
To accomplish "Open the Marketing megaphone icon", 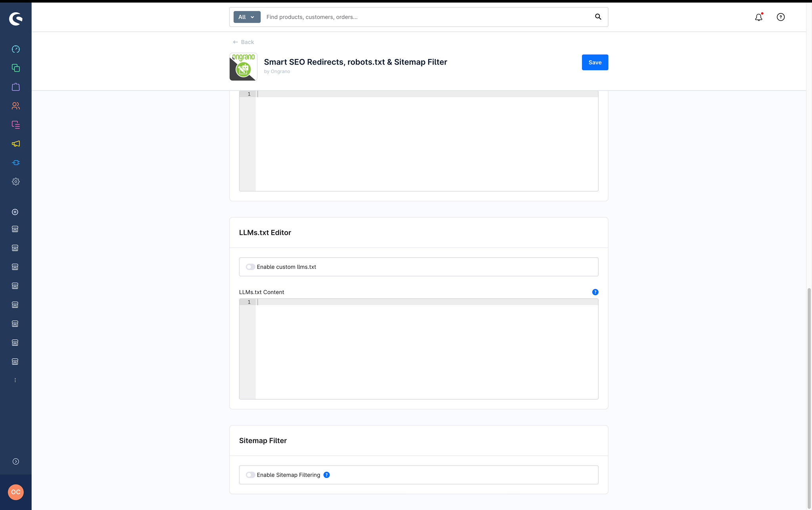I will 15,143.
